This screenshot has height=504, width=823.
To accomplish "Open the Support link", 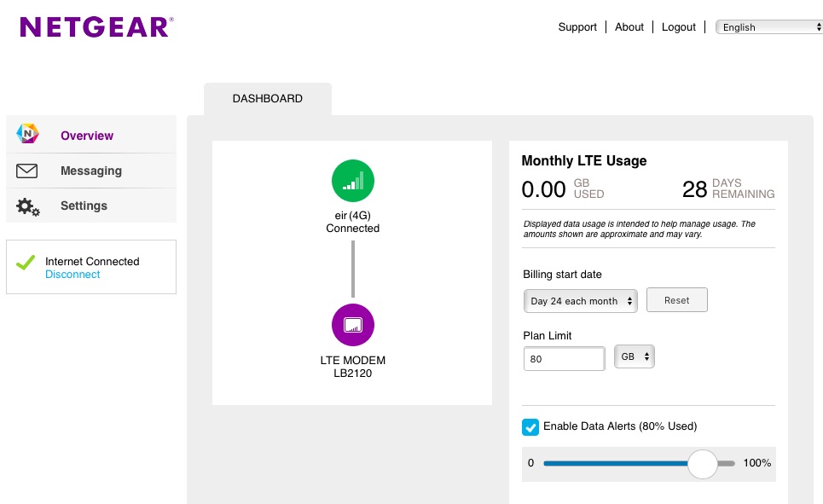I will (x=577, y=27).
